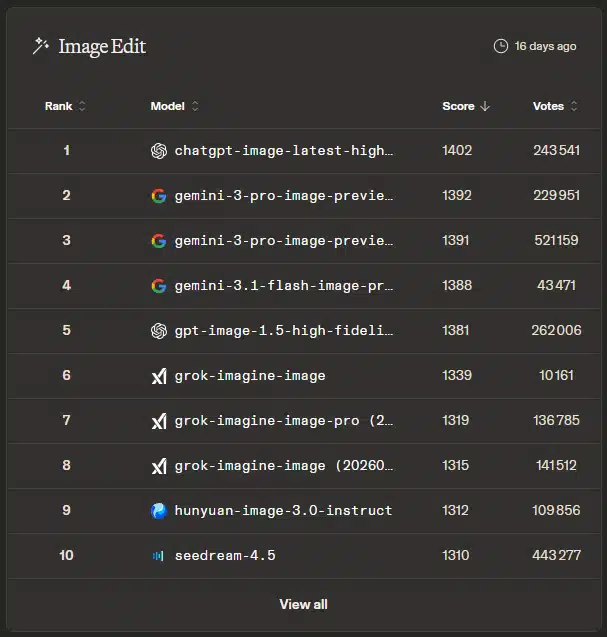Click the OpenAI logo for chatgpt-image-latest-high

point(158,151)
